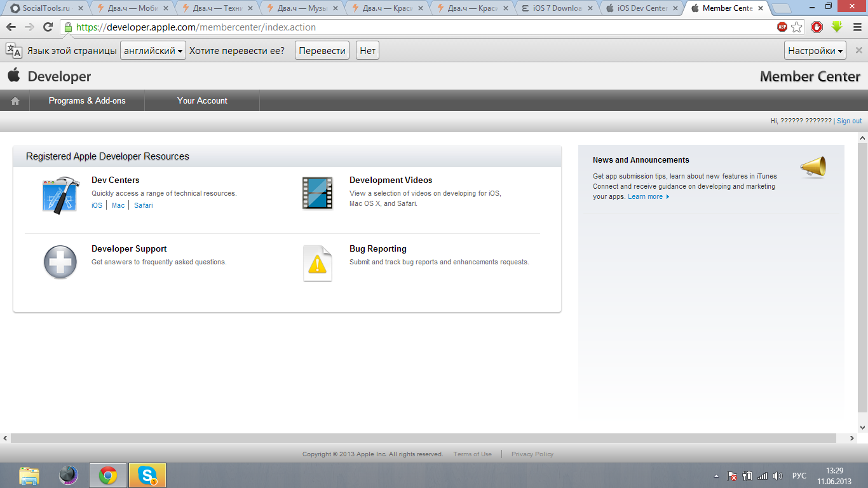Click the translate icon in translation bar
Image resolution: width=868 pixels, height=488 pixels.
[14, 50]
